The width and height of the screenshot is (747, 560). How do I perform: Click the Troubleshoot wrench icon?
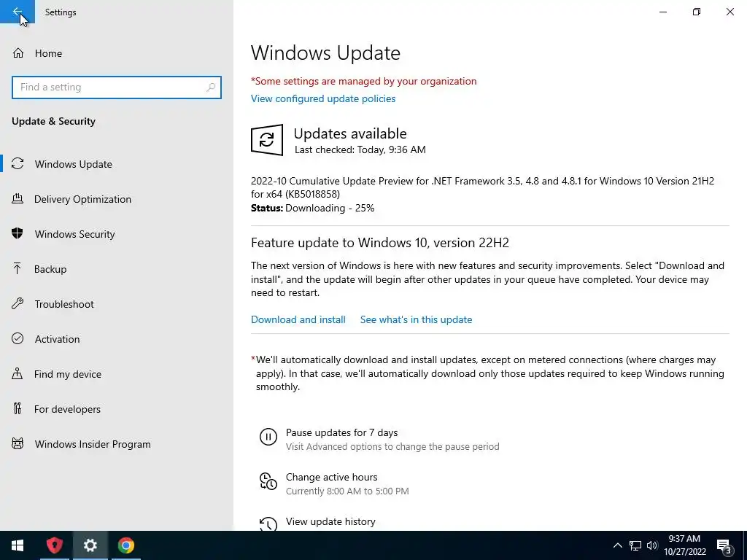pyautogui.click(x=18, y=304)
